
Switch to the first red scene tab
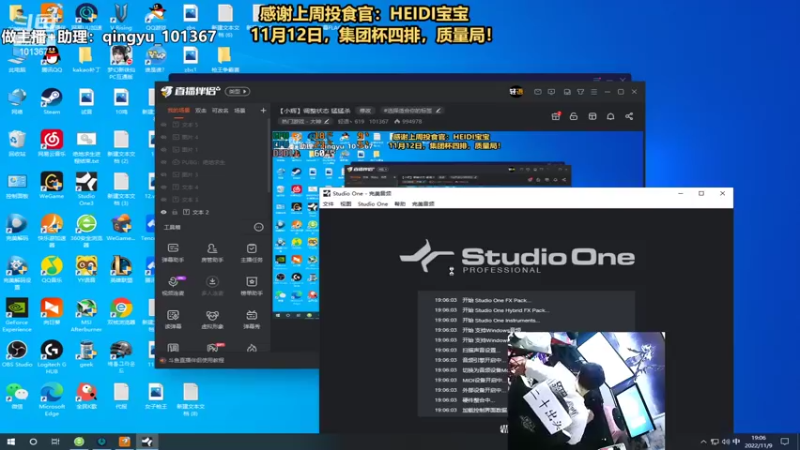pos(179,110)
